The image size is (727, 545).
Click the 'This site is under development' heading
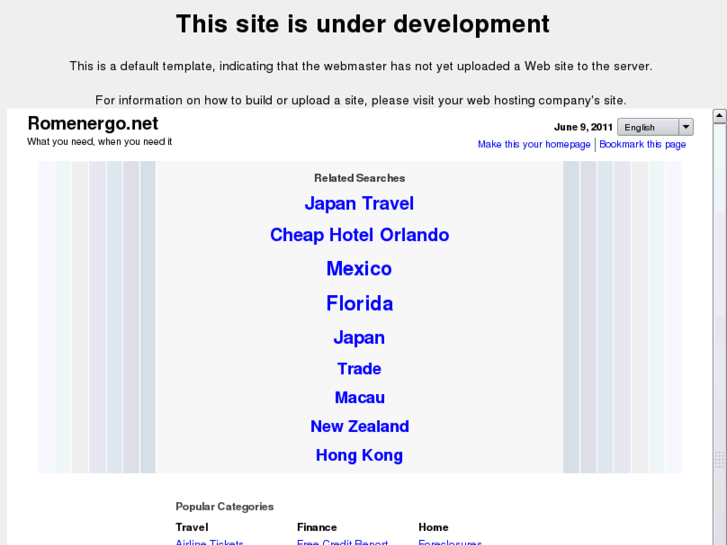pyautogui.click(x=363, y=24)
